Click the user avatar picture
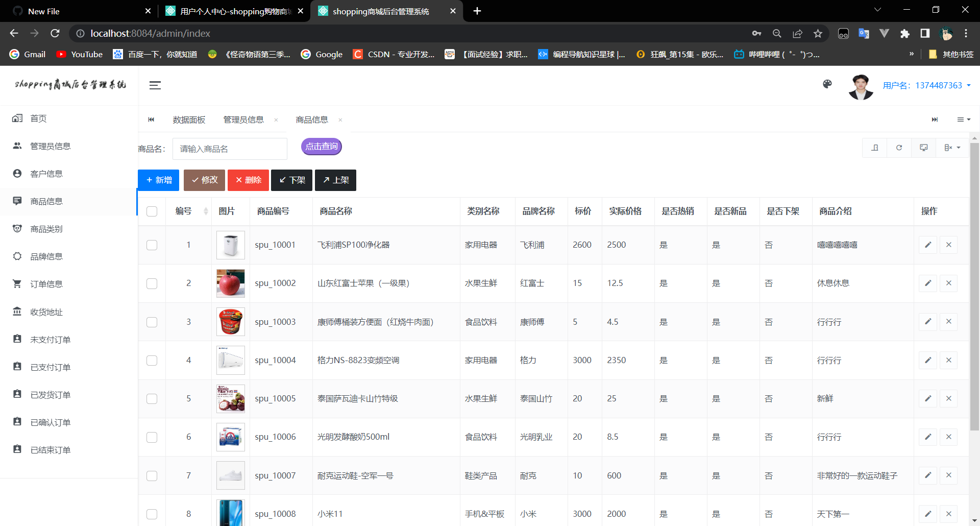 (x=861, y=86)
